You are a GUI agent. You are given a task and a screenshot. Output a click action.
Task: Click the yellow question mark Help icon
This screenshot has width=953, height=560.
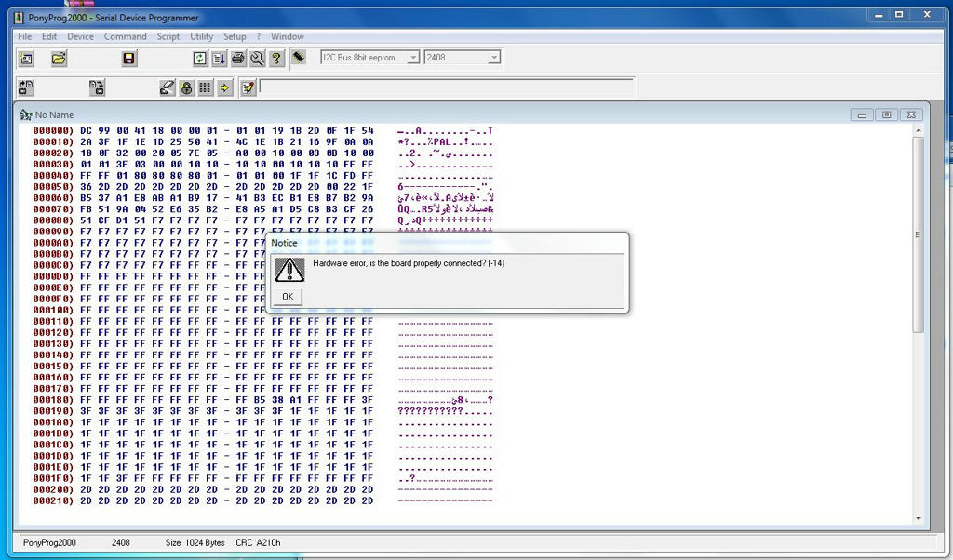click(x=275, y=59)
